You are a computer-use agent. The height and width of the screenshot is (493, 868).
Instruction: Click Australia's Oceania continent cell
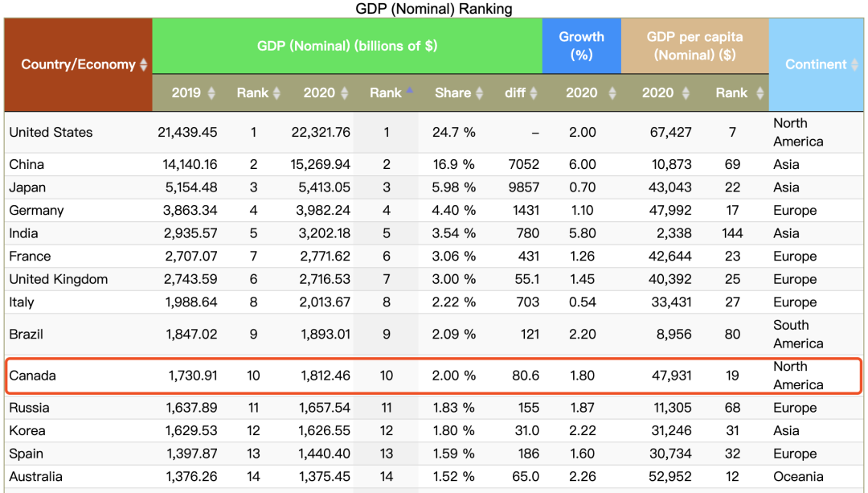click(798, 477)
